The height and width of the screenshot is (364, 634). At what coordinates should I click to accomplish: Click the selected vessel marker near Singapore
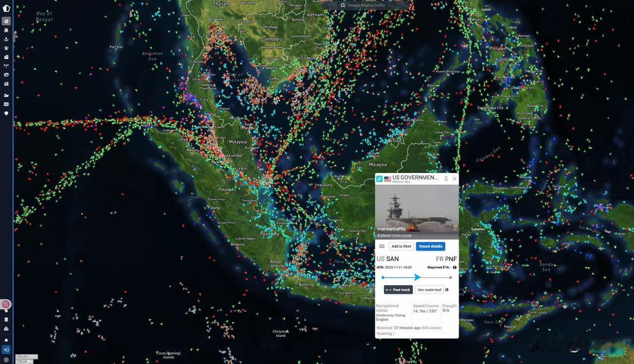pos(266,180)
